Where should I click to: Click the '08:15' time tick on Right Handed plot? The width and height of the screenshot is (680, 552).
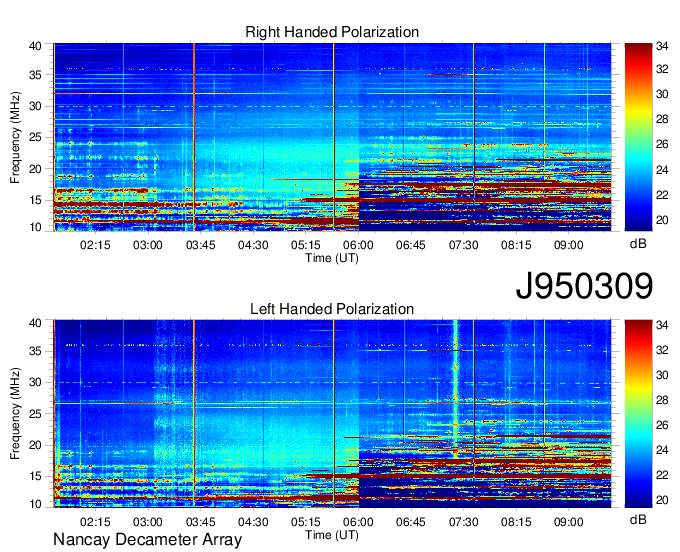point(516,245)
